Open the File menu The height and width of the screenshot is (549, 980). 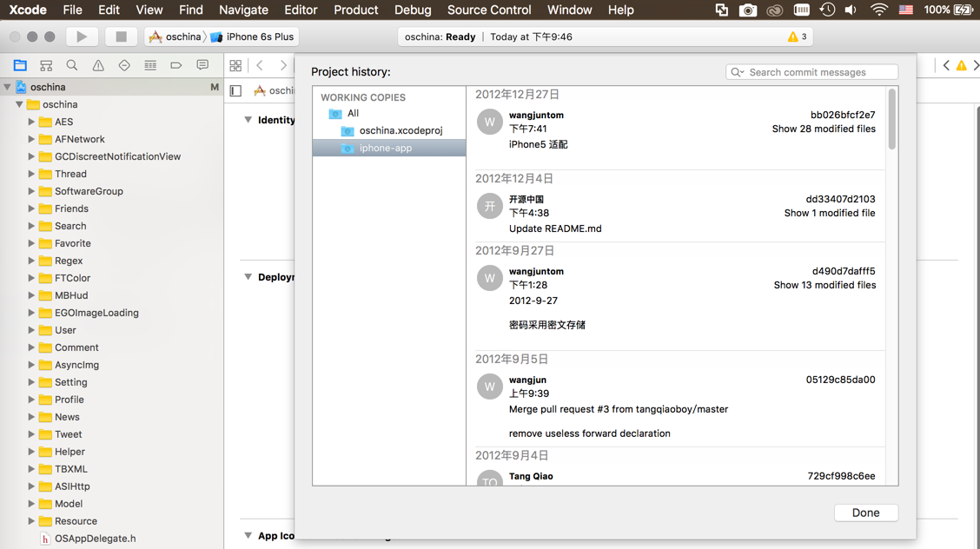72,10
